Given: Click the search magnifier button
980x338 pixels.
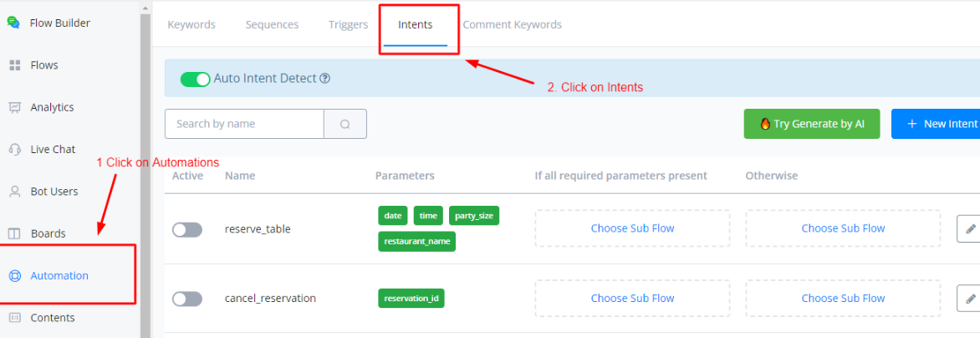Looking at the screenshot, I should pos(345,124).
